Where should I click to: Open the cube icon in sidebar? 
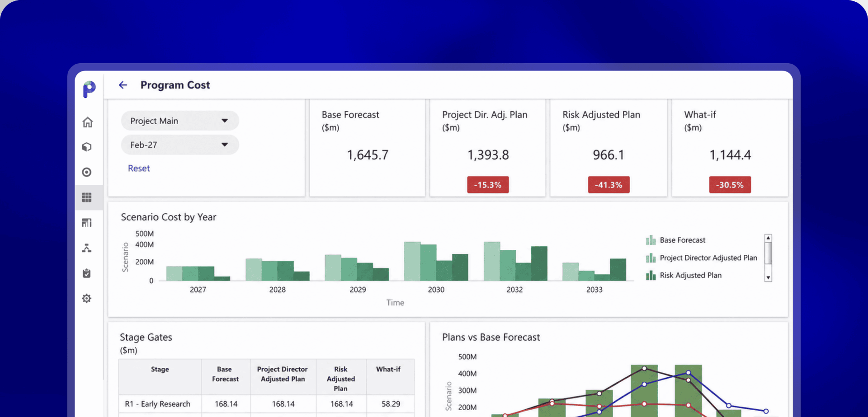pos(87,147)
